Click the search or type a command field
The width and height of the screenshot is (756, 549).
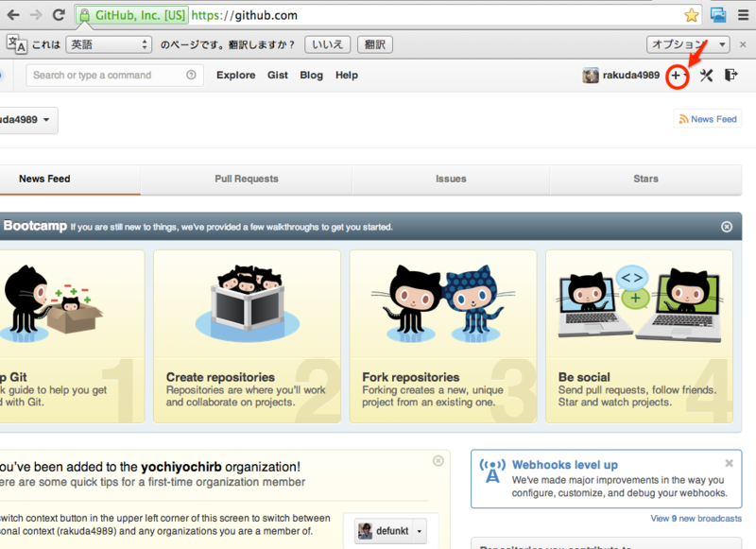point(114,76)
